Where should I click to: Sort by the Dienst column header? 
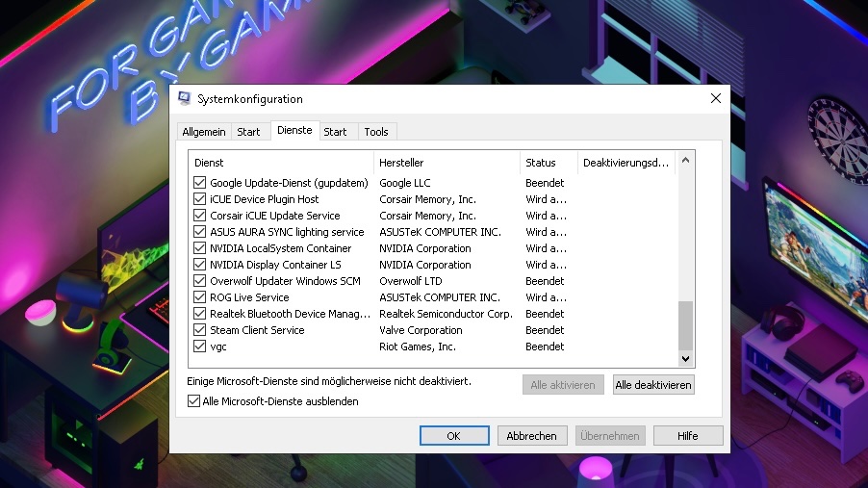coord(281,163)
